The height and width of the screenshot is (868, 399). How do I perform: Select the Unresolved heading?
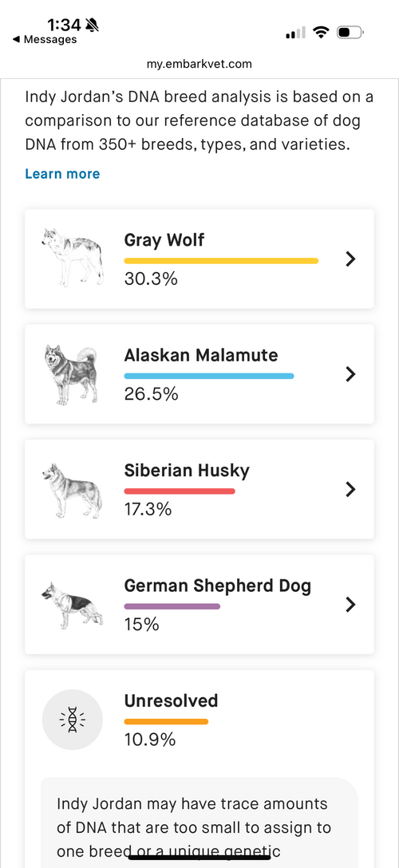tap(171, 700)
